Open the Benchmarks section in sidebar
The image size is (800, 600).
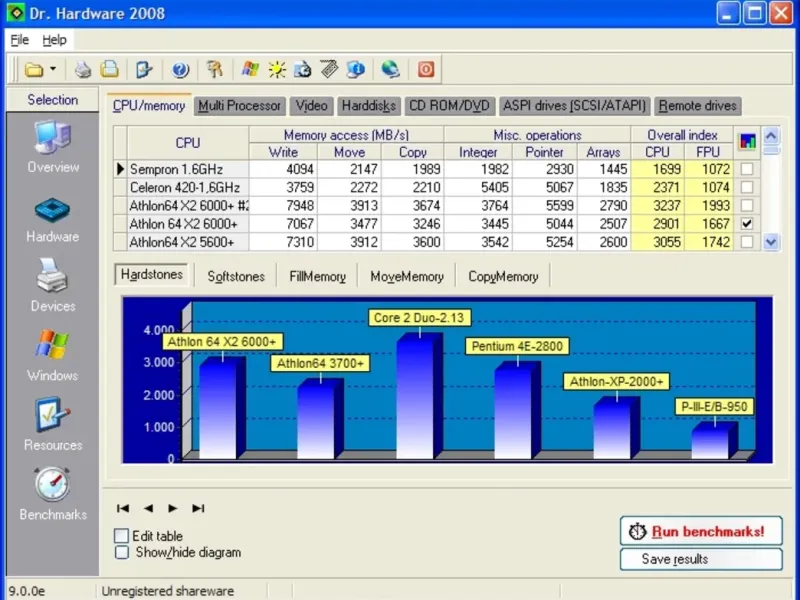click(x=53, y=494)
